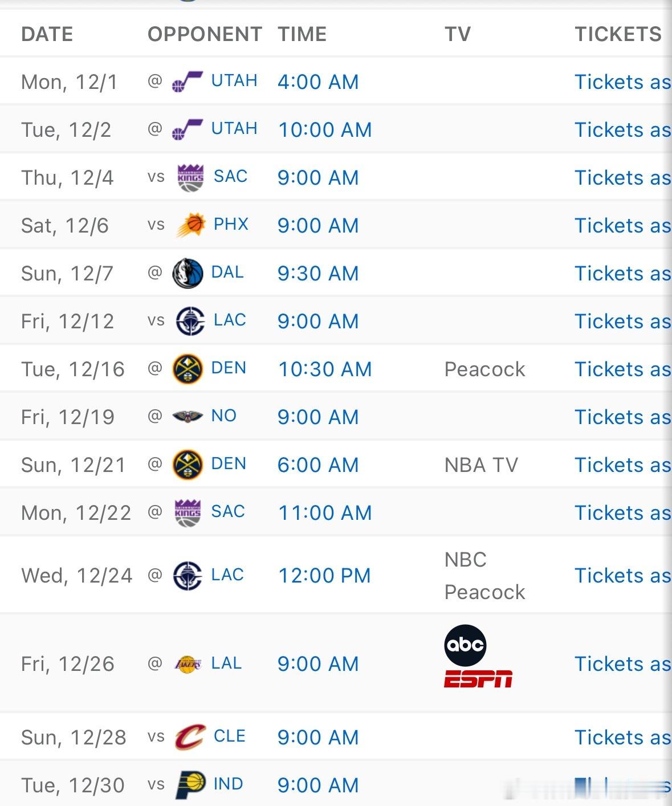Click the Nuggets logo on Tue 12/16
This screenshot has height=806, width=672.
coord(188,369)
